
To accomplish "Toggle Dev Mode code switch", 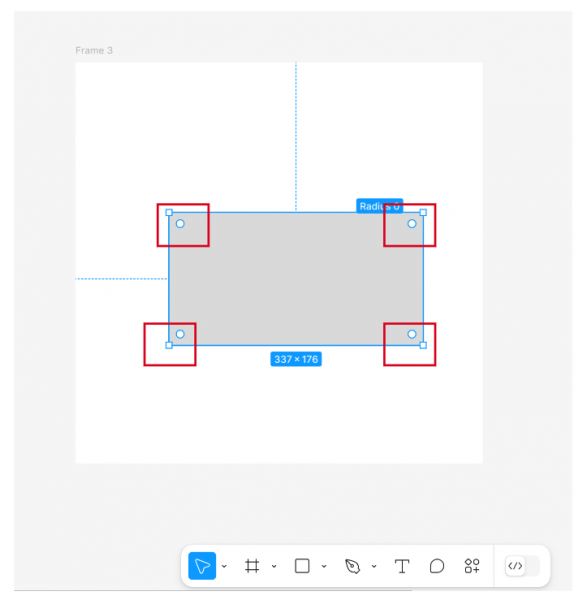I will [x=522, y=566].
